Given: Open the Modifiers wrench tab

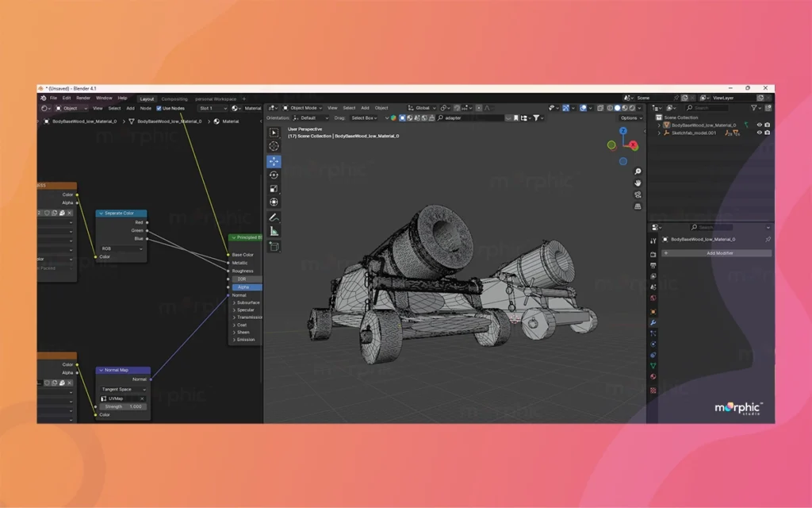Looking at the screenshot, I should coord(653,322).
